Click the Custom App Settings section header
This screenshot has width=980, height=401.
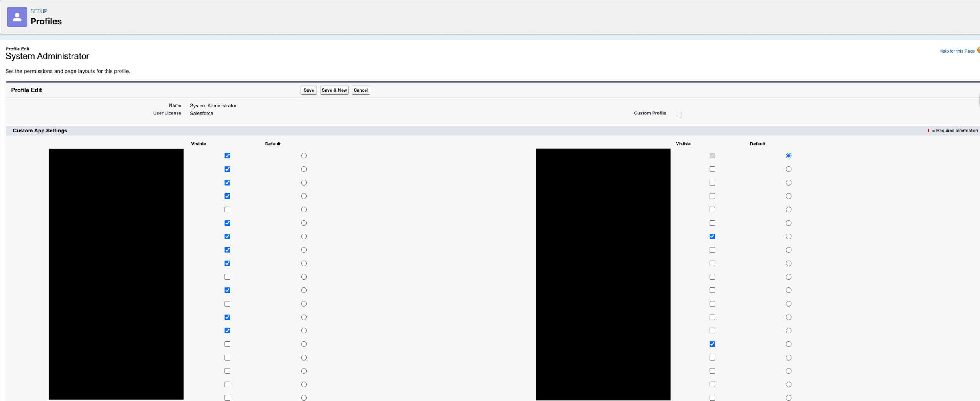point(40,131)
